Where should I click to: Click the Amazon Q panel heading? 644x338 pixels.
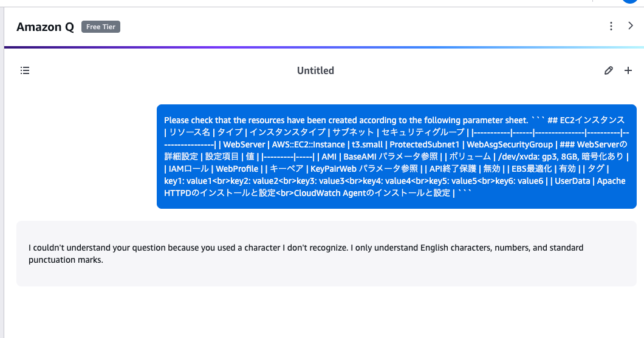(x=45, y=27)
